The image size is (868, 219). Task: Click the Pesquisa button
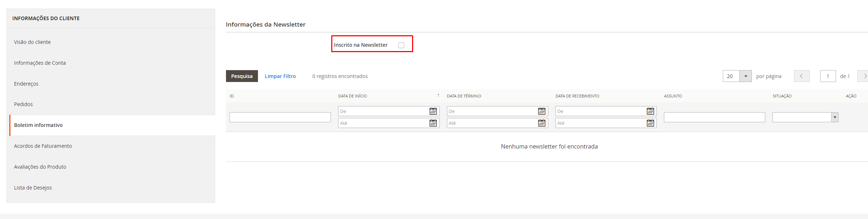[242, 76]
